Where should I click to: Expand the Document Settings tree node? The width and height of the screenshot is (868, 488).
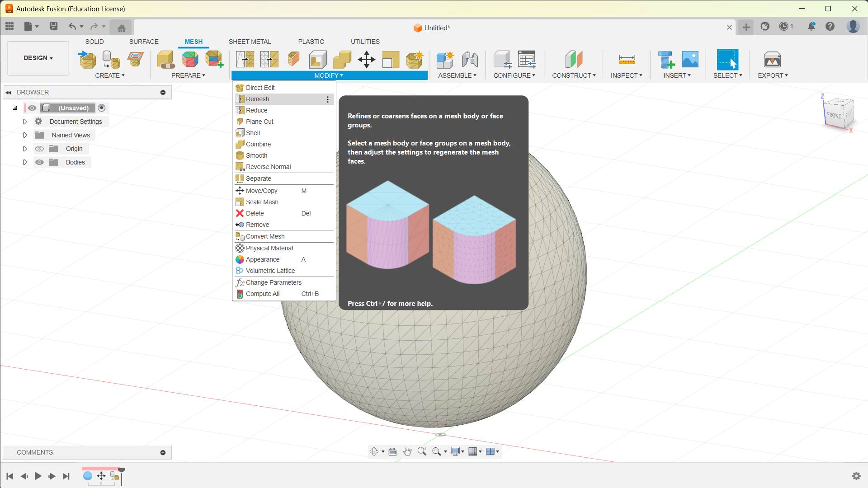[x=25, y=122]
